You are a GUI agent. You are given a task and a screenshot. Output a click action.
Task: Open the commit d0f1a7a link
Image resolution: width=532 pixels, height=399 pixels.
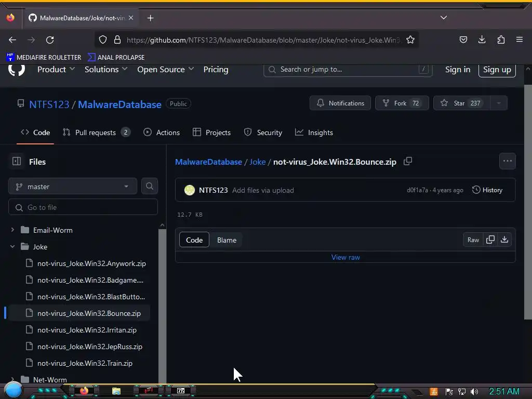417,190
